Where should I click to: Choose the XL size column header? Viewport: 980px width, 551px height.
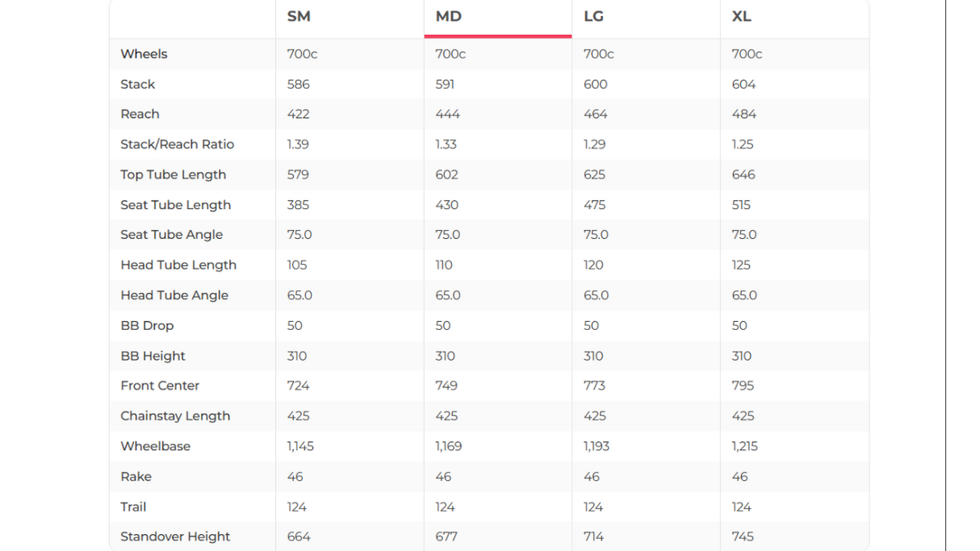(x=741, y=17)
